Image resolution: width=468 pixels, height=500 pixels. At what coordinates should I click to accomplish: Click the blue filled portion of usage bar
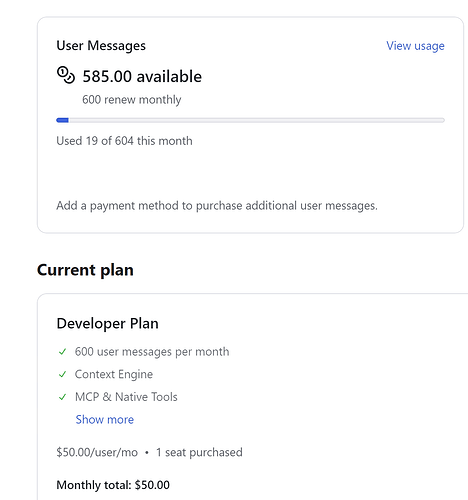pos(62,120)
